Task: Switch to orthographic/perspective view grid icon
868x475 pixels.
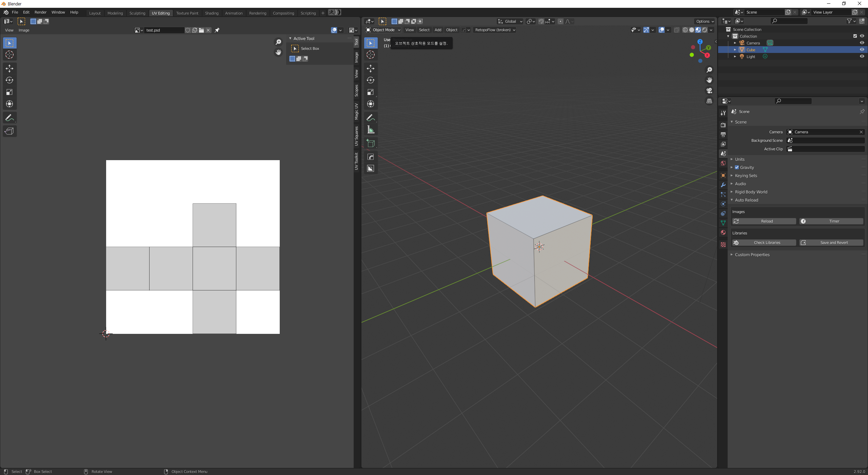Action: [709, 101]
